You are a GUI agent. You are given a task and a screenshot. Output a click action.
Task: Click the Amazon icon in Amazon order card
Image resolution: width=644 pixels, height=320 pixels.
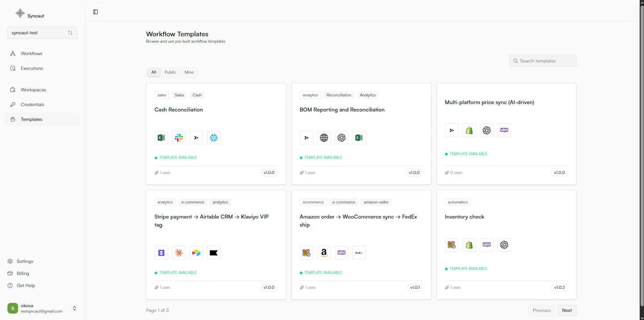click(324, 253)
